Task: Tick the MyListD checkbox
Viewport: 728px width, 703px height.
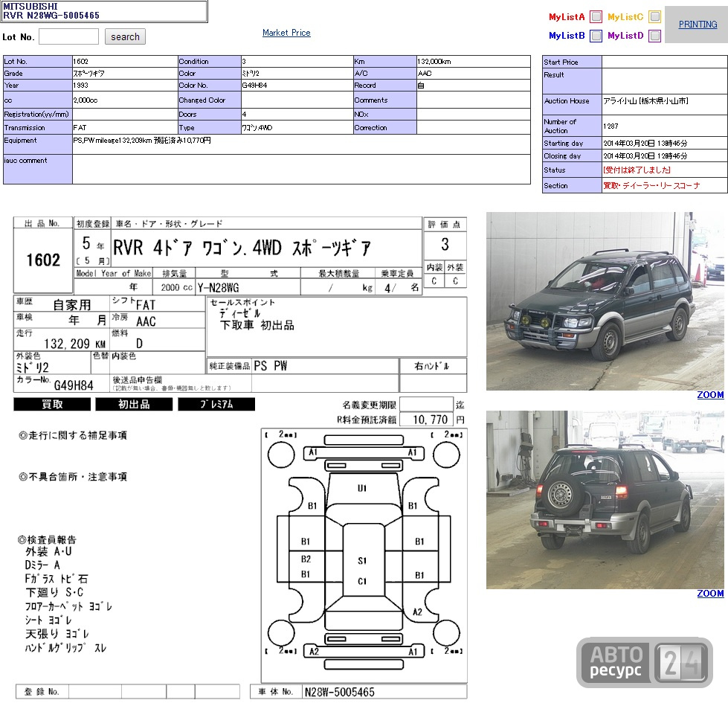Action: click(x=654, y=36)
